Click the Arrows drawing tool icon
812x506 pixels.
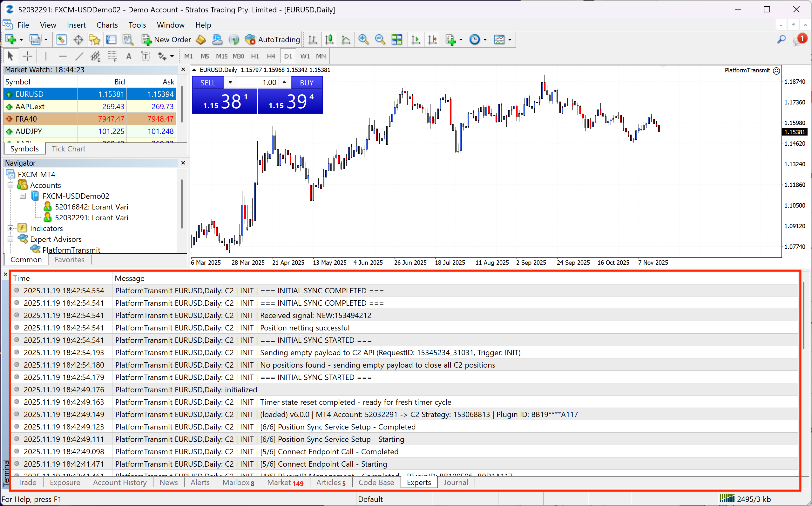(x=162, y=56)
